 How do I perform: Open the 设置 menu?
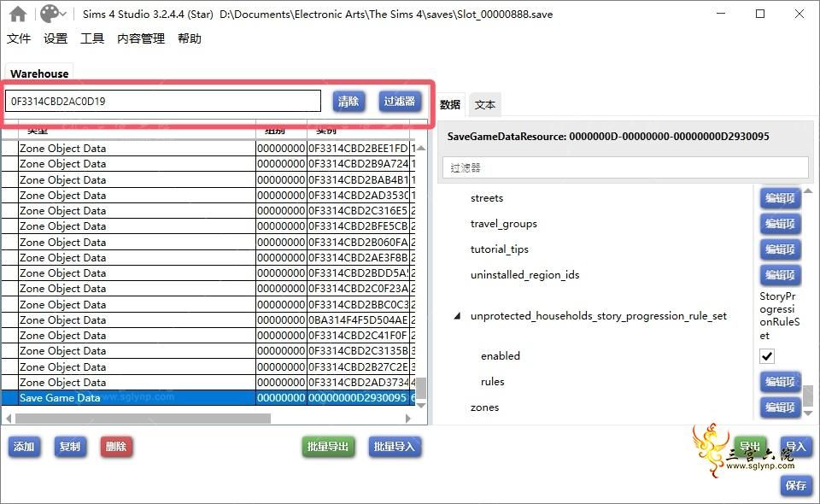tap(56, 38)
